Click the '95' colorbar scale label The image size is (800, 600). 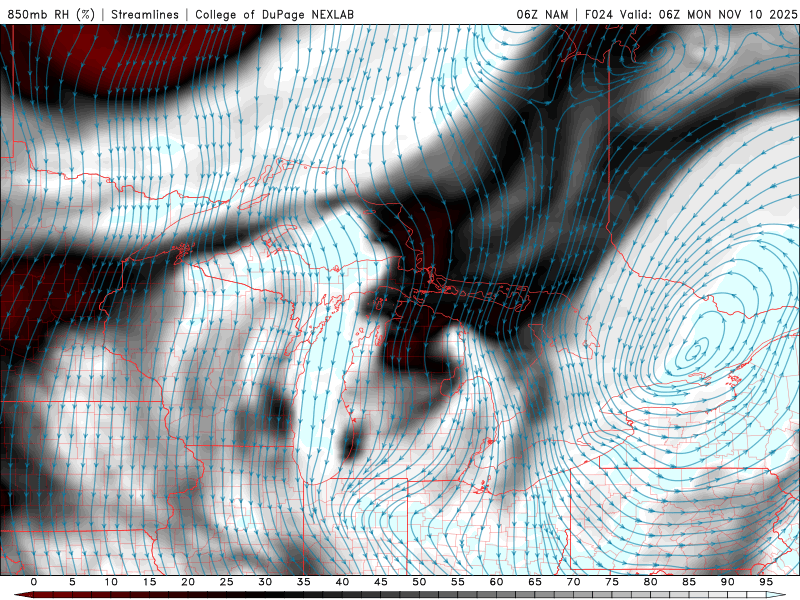click(766, 582)
